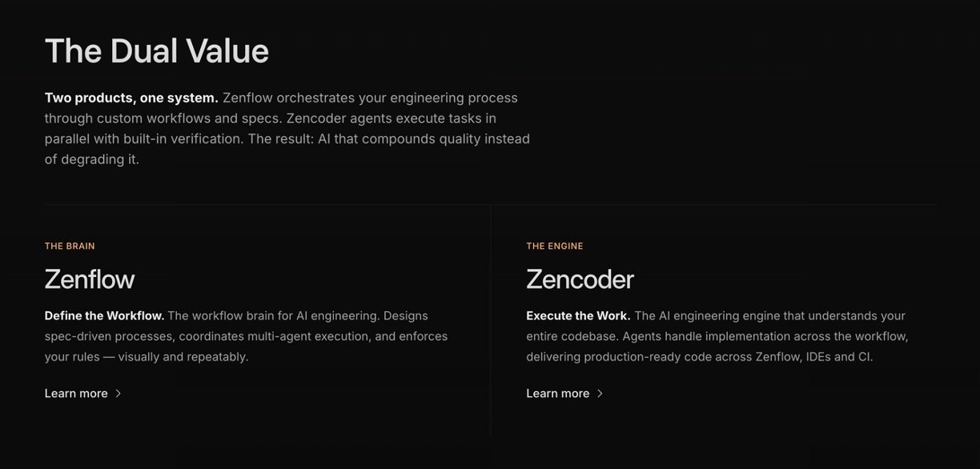Click the line mentioning 'IDEs and CI'
This screenshot has height=469, width=980.
(x=699, y=357)
